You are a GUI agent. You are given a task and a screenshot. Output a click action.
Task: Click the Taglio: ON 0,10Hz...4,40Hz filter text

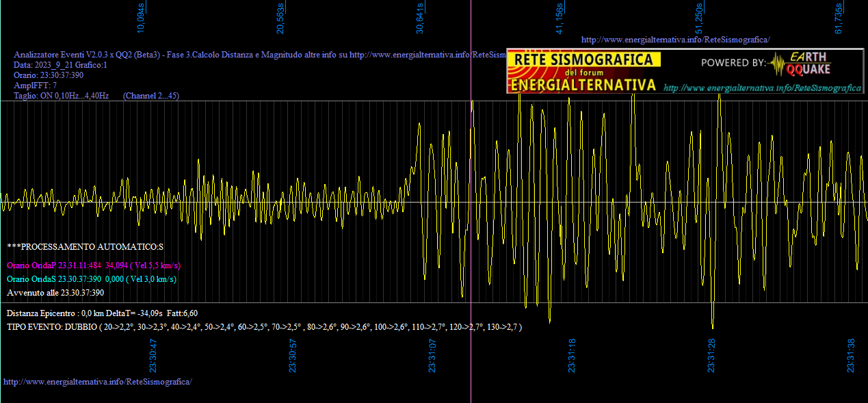click(62, 96)
